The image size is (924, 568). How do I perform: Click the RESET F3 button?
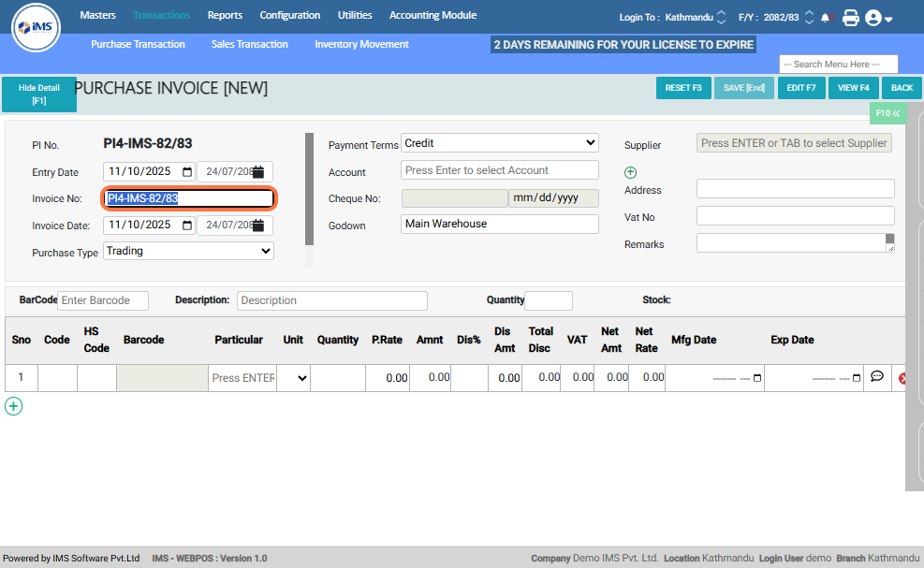(682, 88)
